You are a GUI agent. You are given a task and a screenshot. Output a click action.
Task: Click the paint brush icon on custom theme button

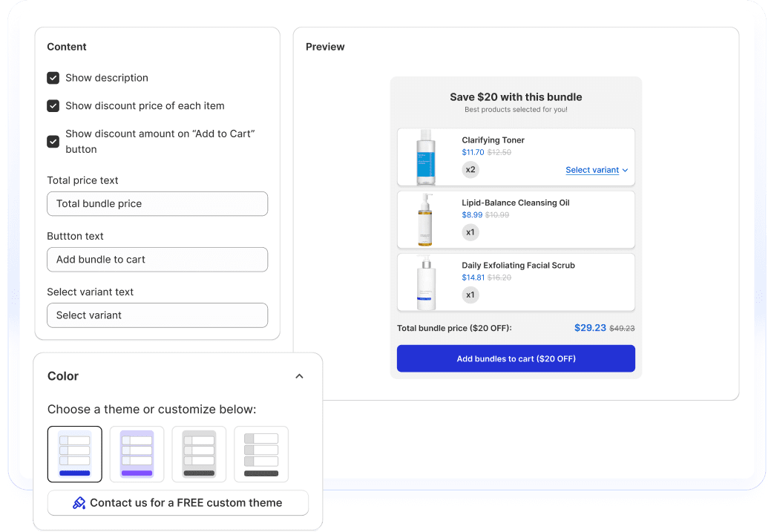(x=79, y=503)
